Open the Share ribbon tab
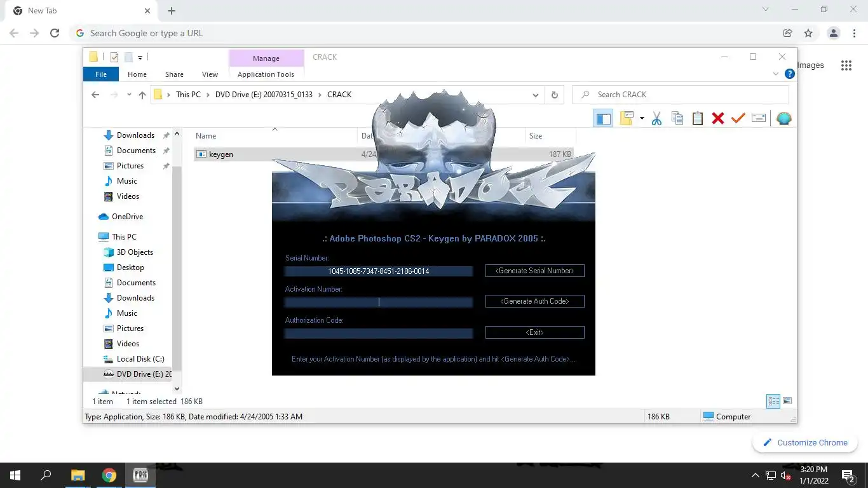 click(174, 74)
